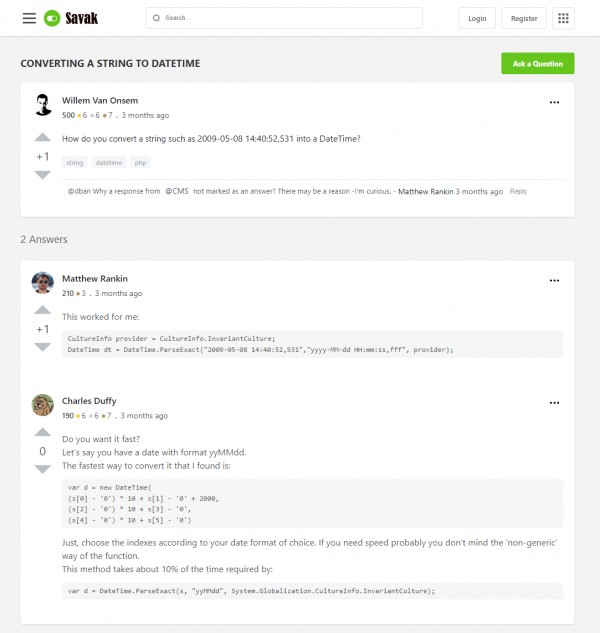This screenshot has width=600, height=633.
Task: Open the apps grid icon
Action: (563, 18)
